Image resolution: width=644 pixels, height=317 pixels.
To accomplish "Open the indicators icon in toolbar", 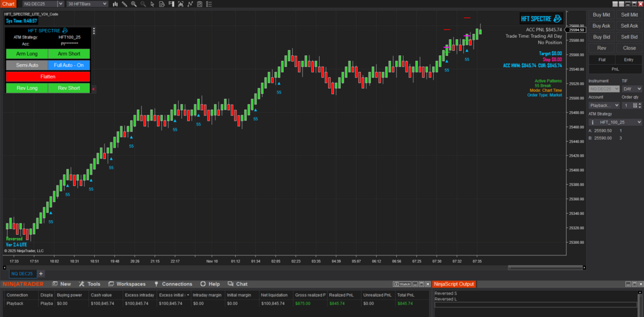I will coord(181,4).
